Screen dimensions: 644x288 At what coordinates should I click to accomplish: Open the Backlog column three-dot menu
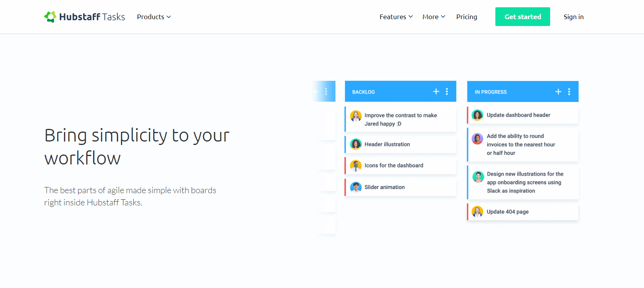(x=447, y=91)
